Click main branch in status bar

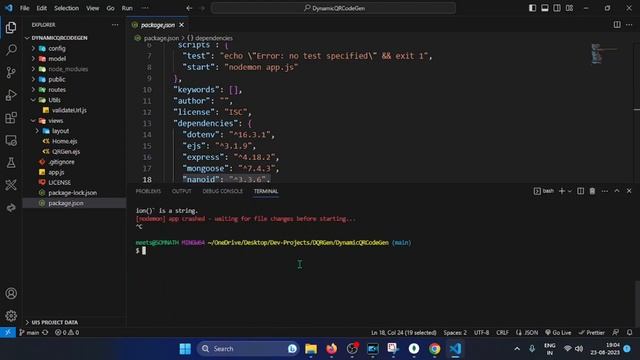tap(29, 333)
